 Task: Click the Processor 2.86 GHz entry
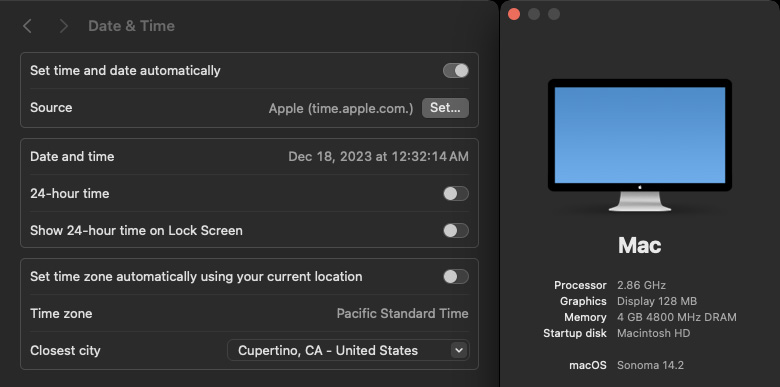(610, 285)
